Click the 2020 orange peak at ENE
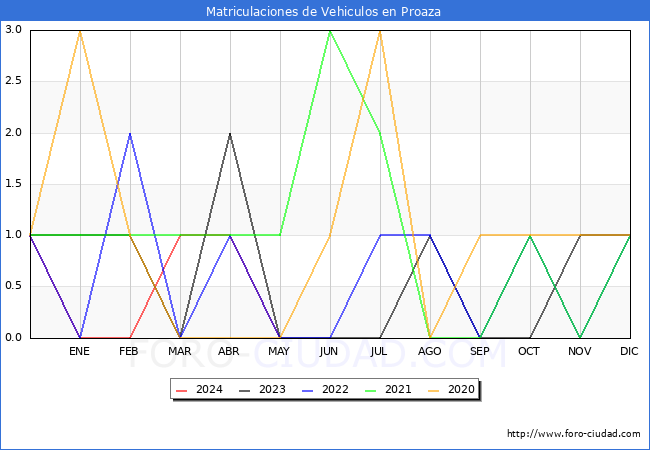This screenshot has height=450, width=650. point(80,31)
